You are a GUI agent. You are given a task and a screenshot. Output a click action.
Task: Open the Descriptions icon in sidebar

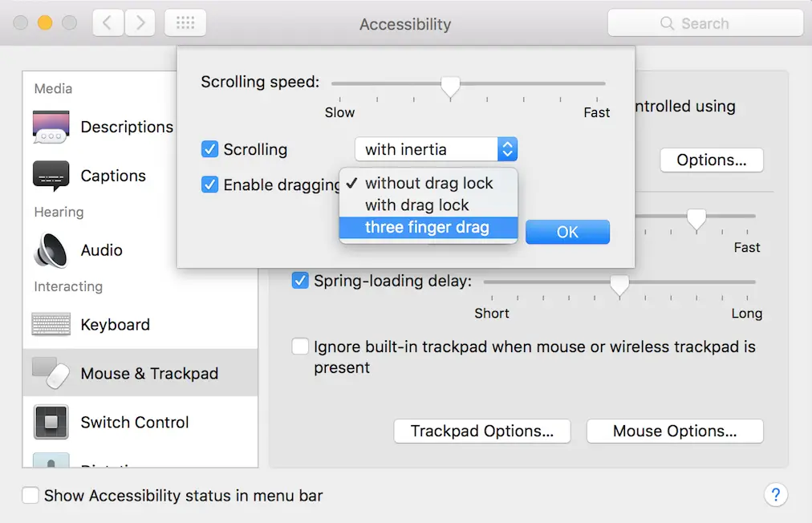coord(51,127)
